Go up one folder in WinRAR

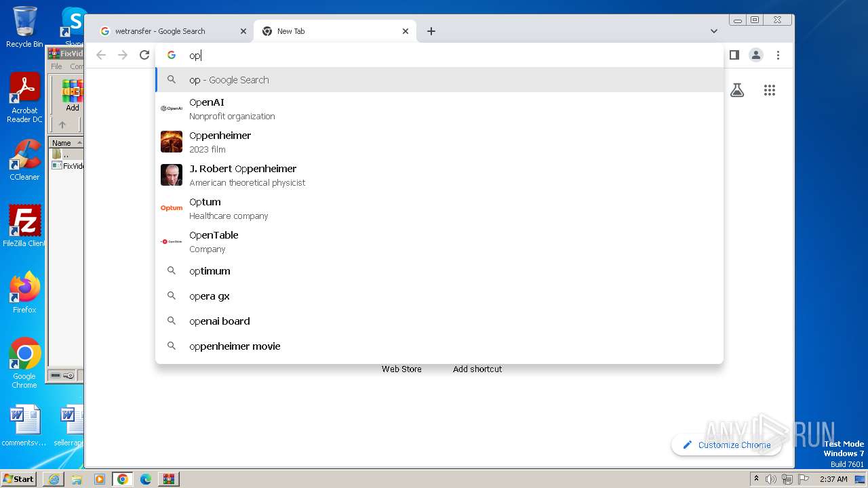click(x=62, y=125)
